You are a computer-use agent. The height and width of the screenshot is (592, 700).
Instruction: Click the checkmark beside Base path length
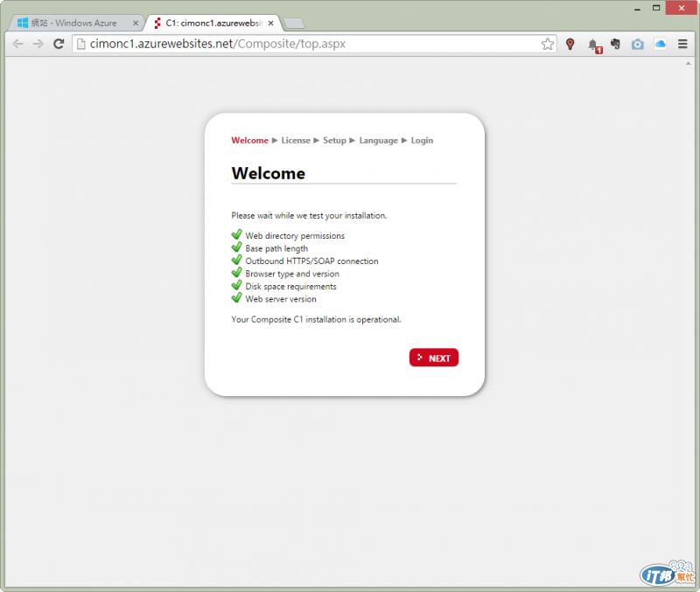236,247
